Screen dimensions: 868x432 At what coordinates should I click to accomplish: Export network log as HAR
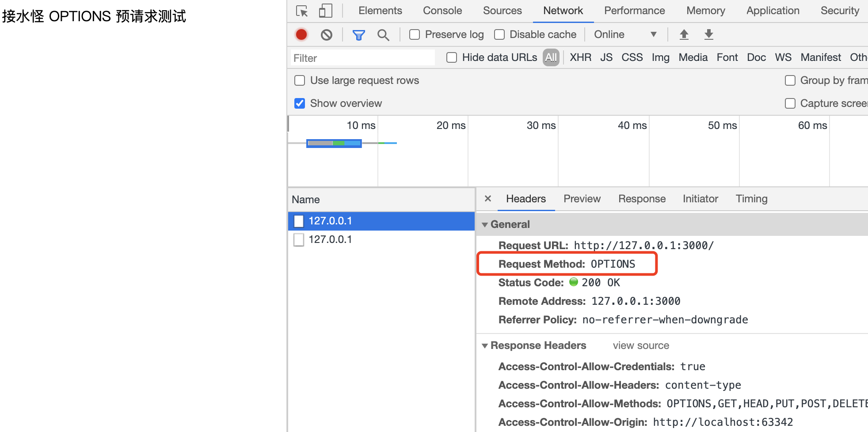click(x=709, y=34)
